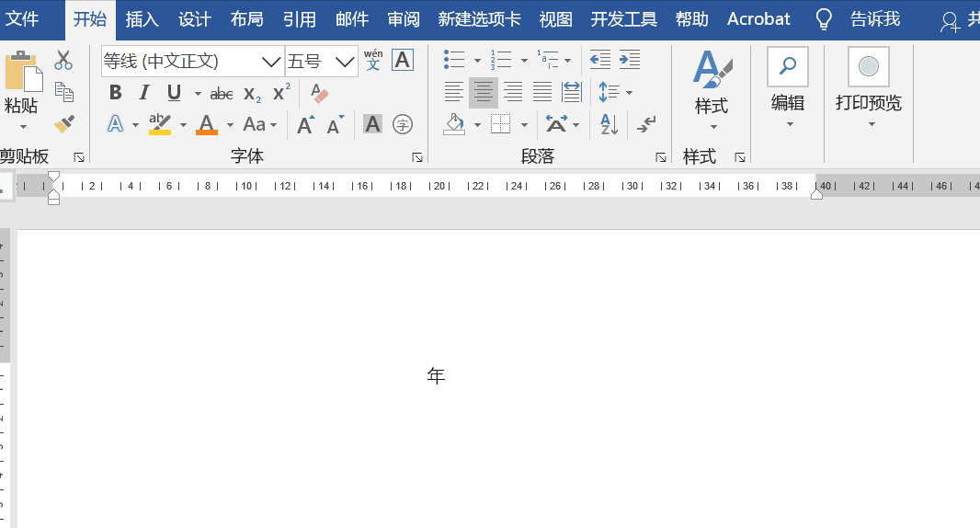Viewport: 980px width, 528px height.
Task: Pick the yellow text highlight color
Action: coord(160,124)
